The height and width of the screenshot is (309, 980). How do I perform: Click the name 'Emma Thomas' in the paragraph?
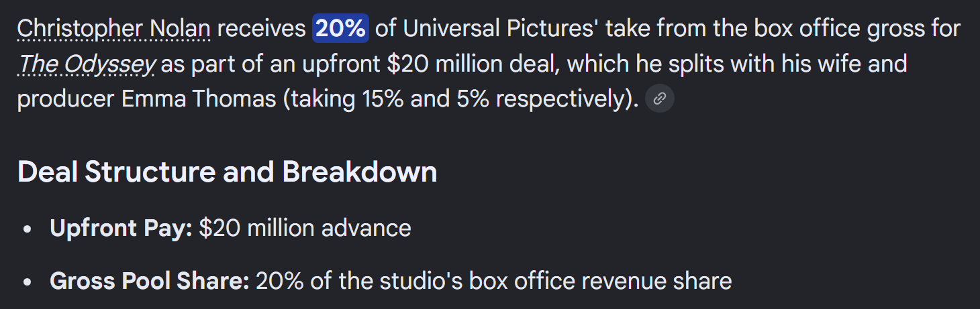tap(198, 99)
